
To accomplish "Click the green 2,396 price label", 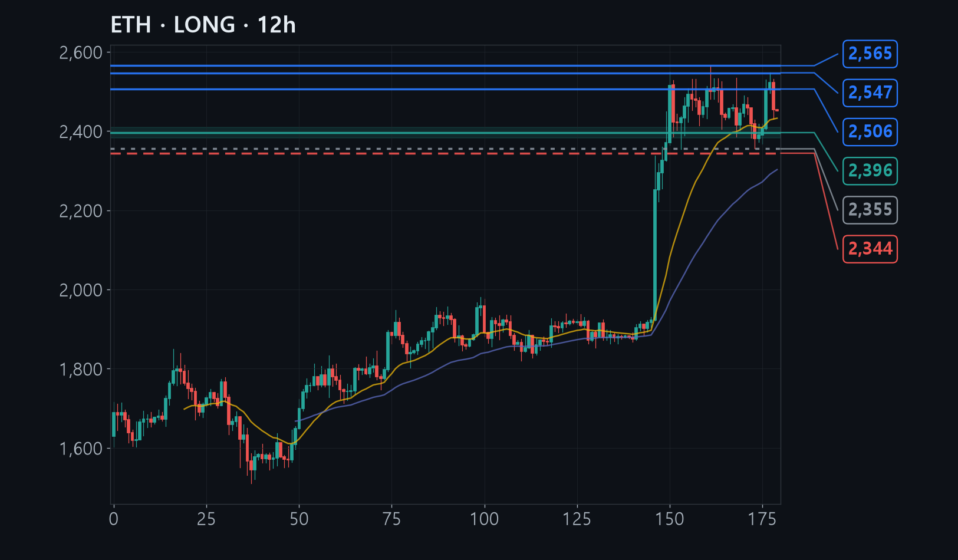I will pos(870,171).
